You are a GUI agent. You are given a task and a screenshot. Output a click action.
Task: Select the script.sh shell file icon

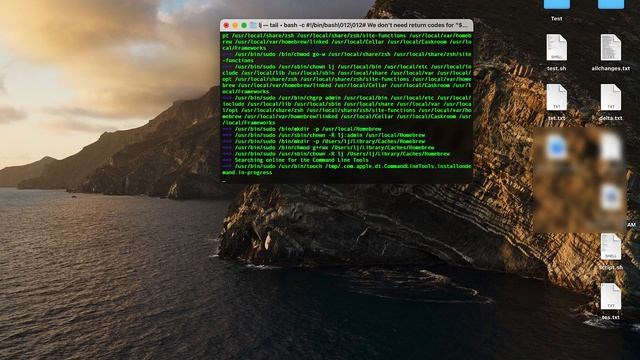[x=611, y=247]
